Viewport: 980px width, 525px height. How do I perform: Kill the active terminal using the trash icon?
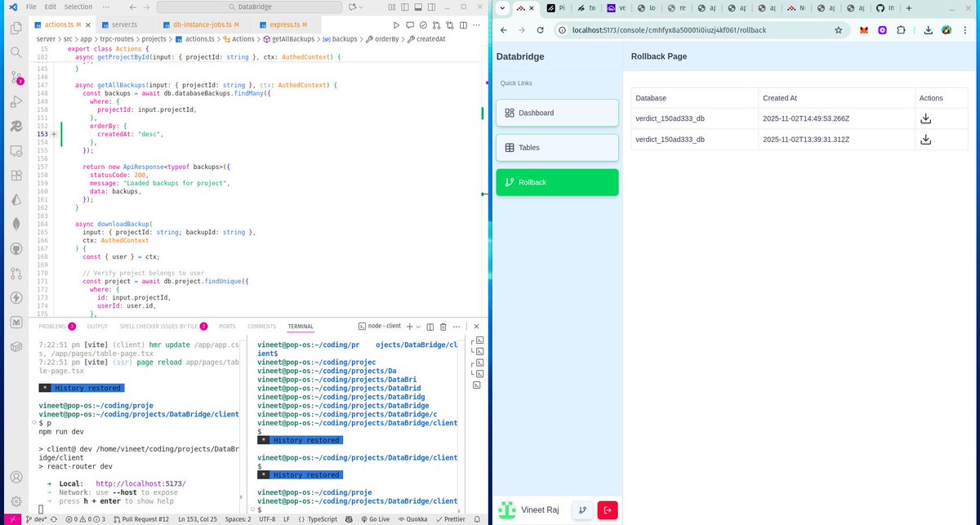click(443, 326)
